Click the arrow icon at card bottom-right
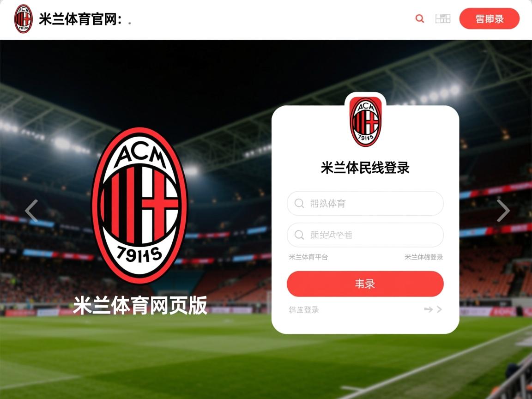The height and width of the screenshot is (399, 532). pyautogui.click(x=433, y=309)
